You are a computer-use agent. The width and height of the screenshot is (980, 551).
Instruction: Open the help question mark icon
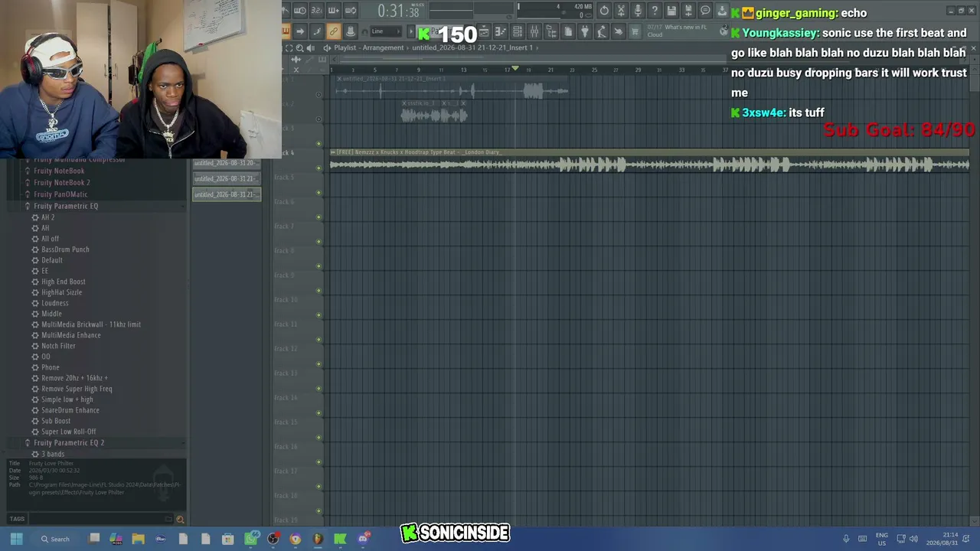click(655, 10)
